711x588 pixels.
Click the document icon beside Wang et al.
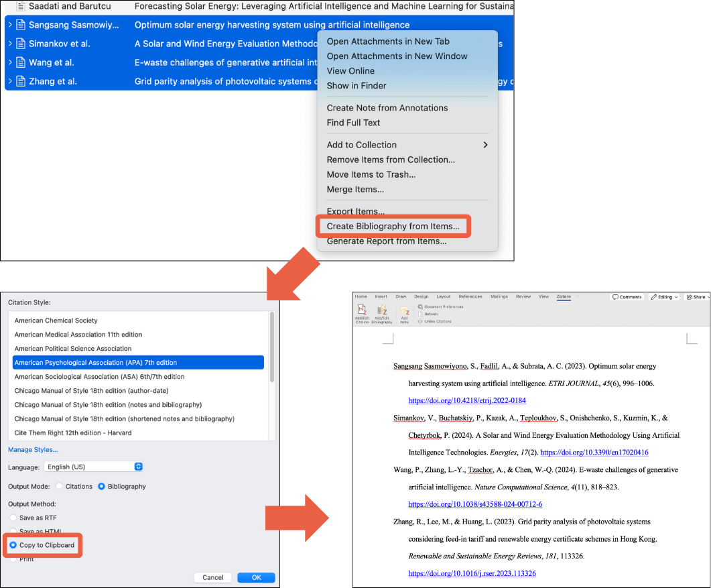(20, 62)
